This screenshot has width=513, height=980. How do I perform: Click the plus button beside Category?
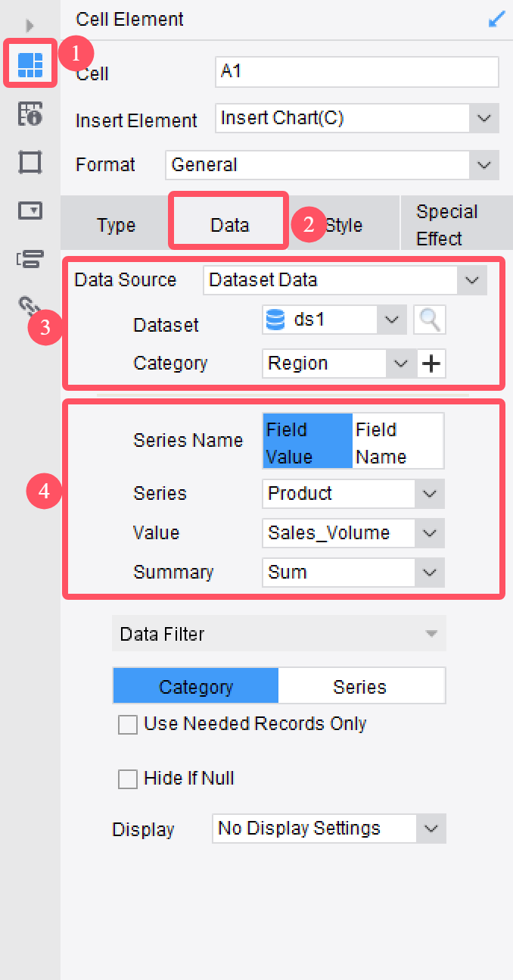click(x=431, y=364)
